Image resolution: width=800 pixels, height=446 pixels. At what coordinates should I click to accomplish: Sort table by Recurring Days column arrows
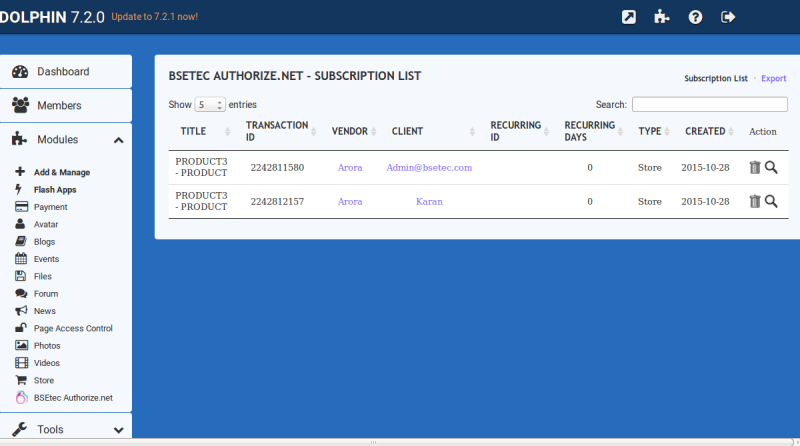[x=620, y=132]
